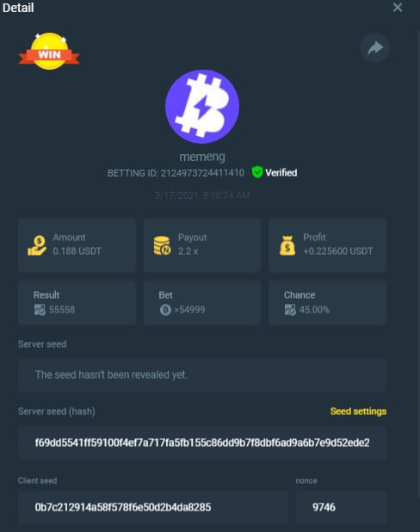This screenshot has height=532, width=420.
Task: Click the Amount hand-coin icon
Action: click(x=37, y=245)
